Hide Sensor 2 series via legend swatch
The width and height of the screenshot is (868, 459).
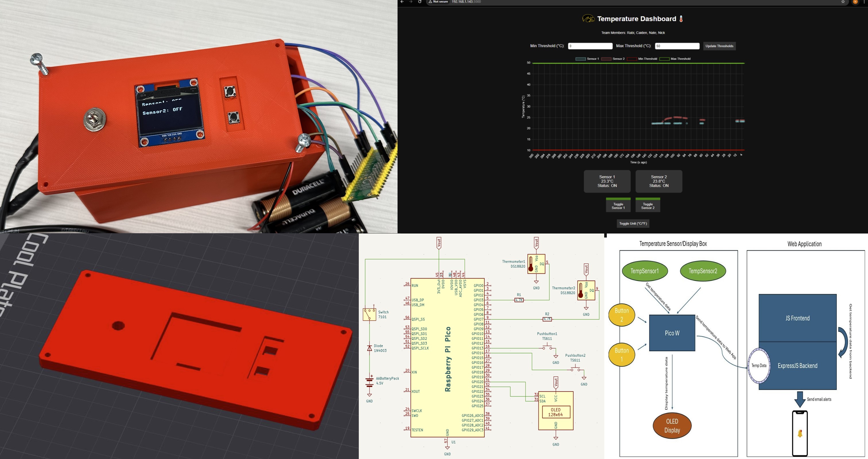pos(606,59)
